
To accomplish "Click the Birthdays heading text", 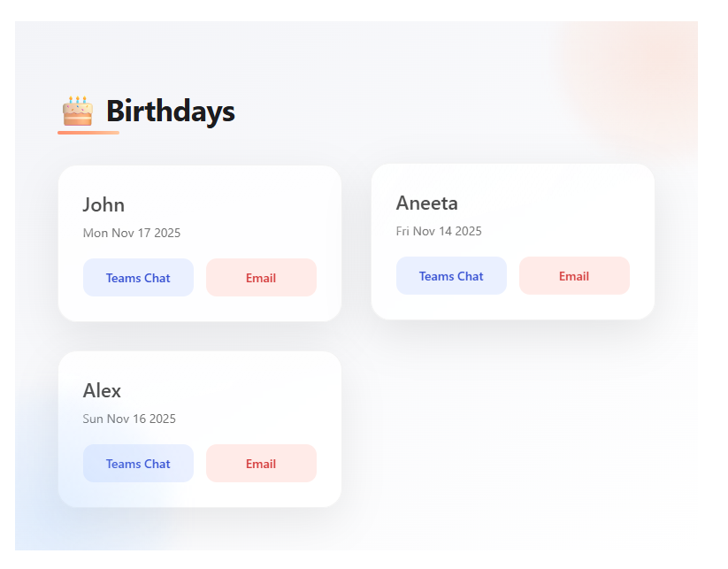I will pos(170,111).
